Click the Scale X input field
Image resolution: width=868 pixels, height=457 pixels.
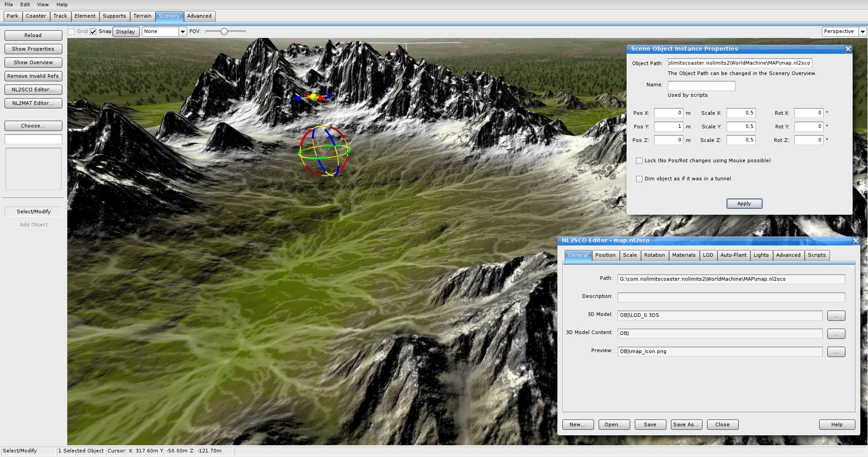[x=741, y=113]
